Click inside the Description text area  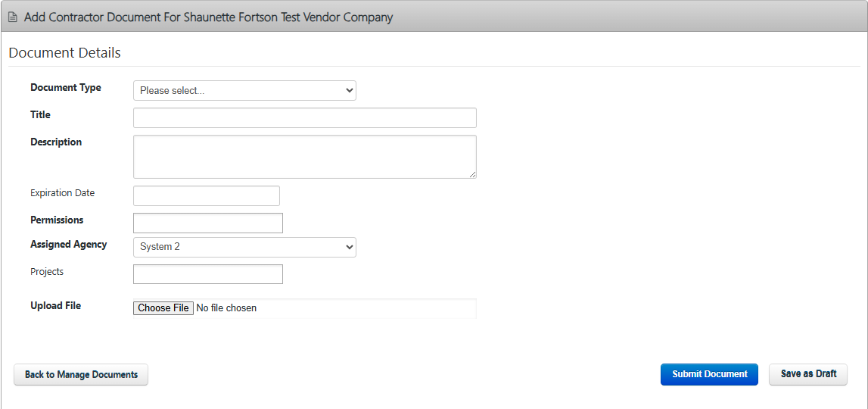[304, 156]
